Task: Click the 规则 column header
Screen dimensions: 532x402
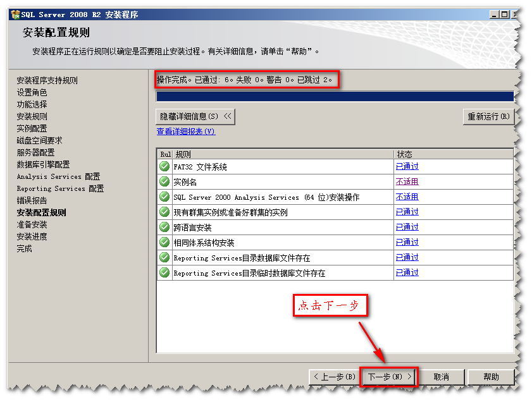Action: click(x=283, y=155)
